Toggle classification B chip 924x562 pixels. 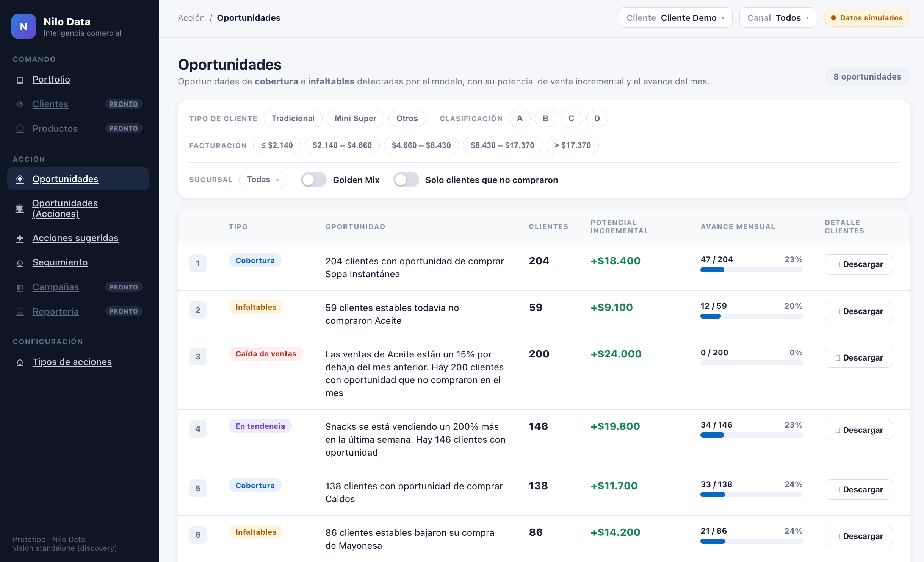[x=545, y=119]
